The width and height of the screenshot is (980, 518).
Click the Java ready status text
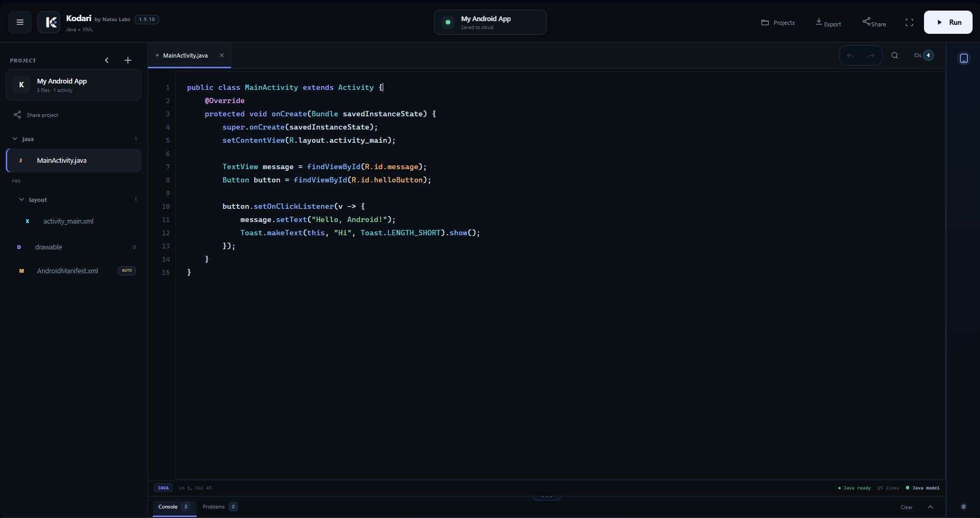coord(854,488)
